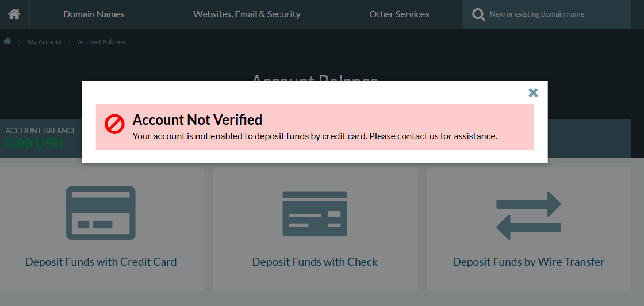Screen dimensions: 644x306
Task: Click the credit card not enabled message
Action: 315,136
